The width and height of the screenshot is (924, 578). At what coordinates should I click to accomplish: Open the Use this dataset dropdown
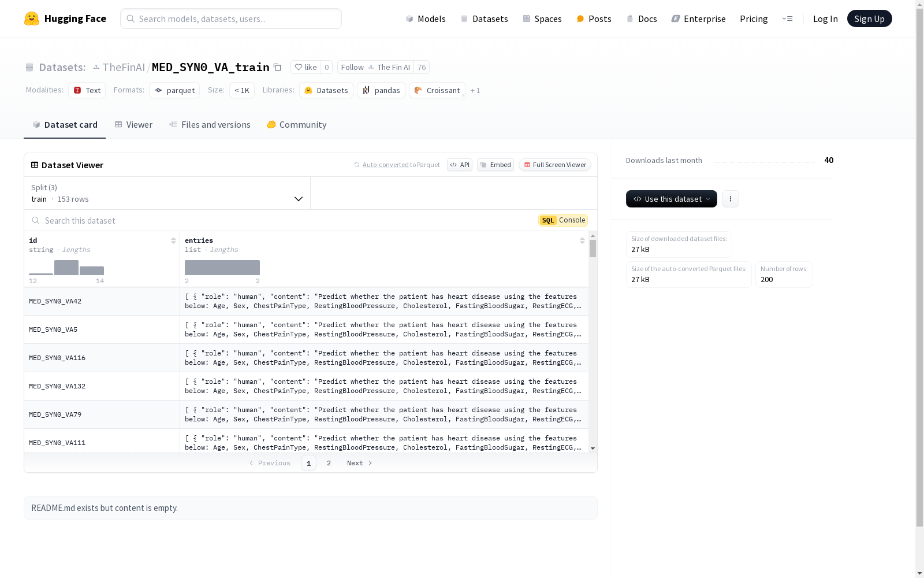pyautogui.click(x=672, y=199)
